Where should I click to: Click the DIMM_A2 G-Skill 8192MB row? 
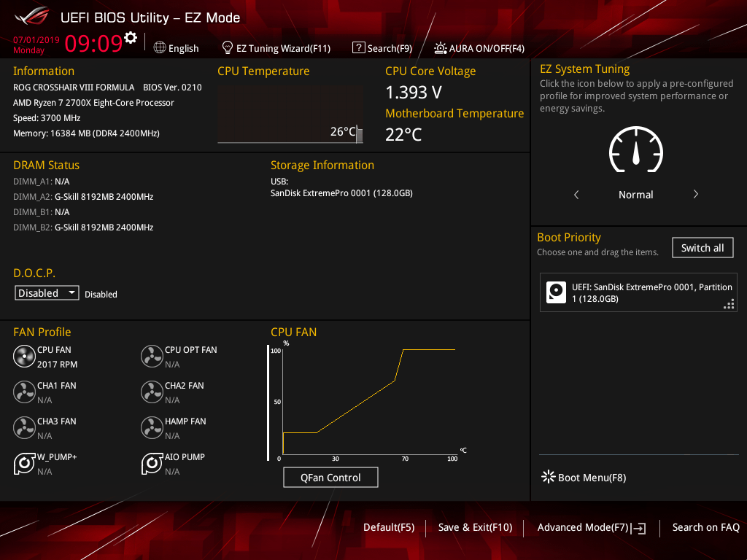coord(83,197)
